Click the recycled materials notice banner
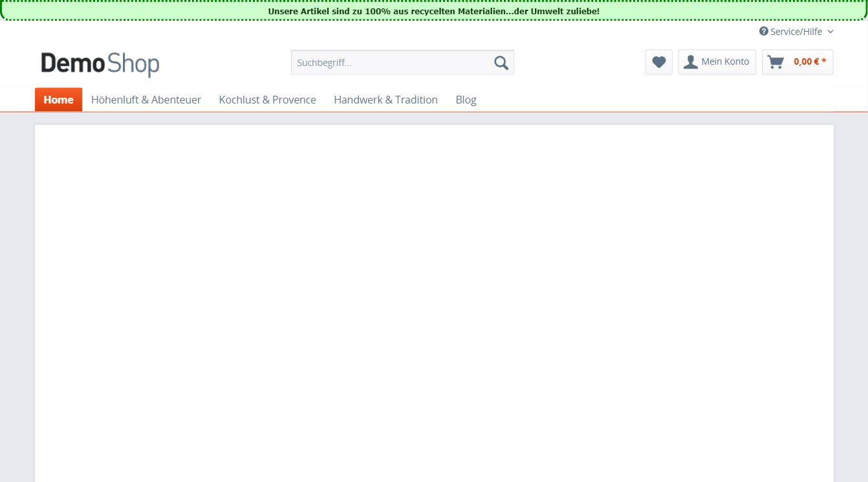Viewport: 868px width, 482px height. coord(434,11)
